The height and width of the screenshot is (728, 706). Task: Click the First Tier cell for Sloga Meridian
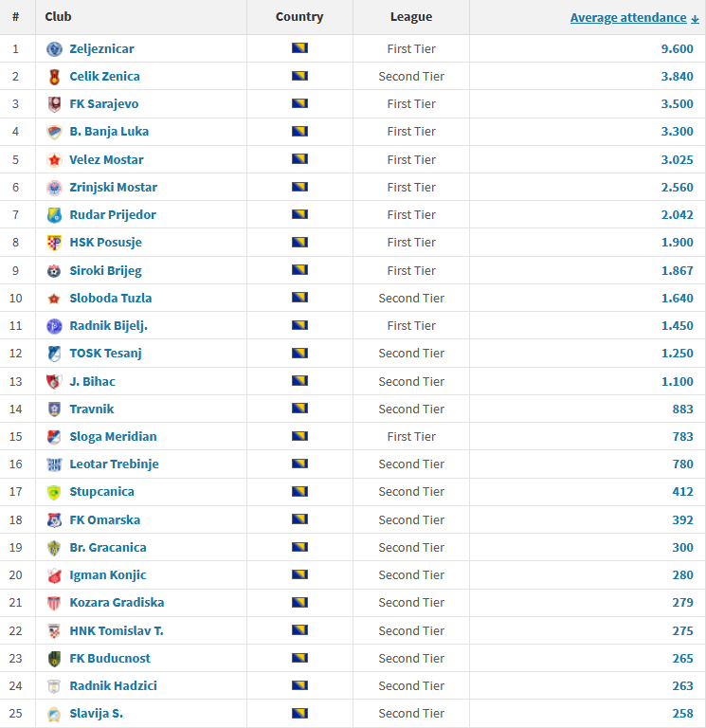click(x=411, y=436)
